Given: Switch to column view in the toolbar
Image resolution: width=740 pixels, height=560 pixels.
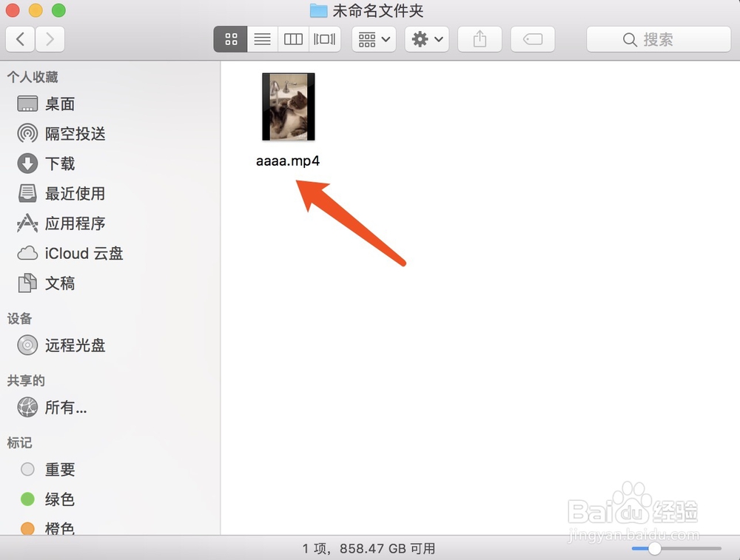Looking at the screenshot, I should [x=293, y=38].
